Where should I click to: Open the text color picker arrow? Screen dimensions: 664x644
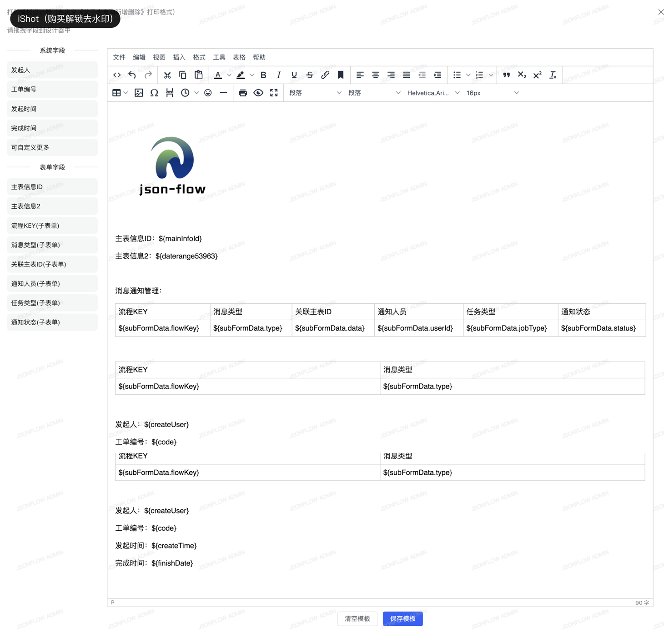229,75
